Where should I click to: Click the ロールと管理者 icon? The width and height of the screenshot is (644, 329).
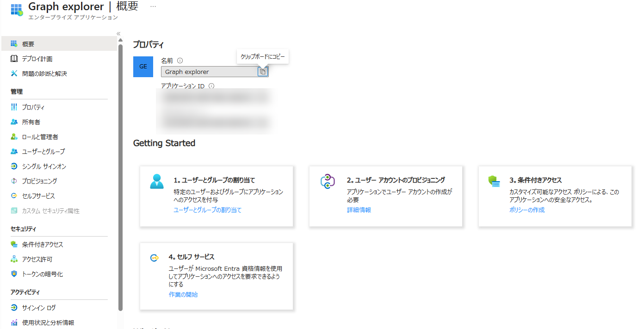14,137
